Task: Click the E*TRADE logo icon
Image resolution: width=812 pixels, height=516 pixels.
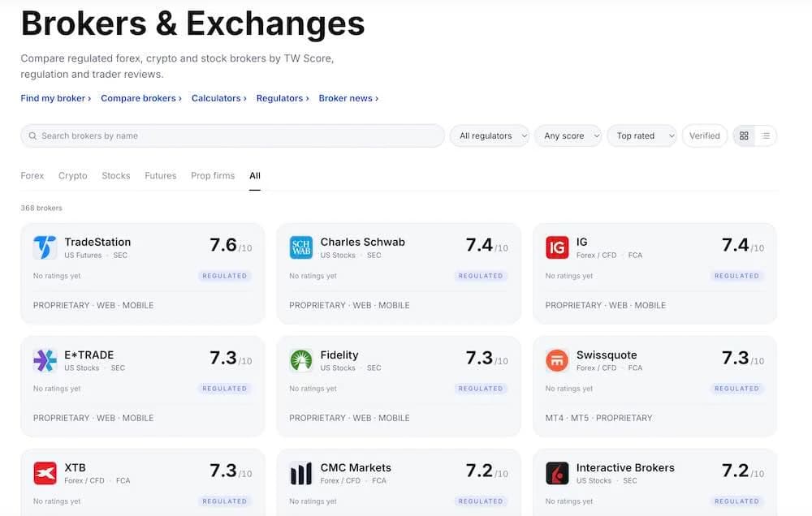Action: pos(45,360)
